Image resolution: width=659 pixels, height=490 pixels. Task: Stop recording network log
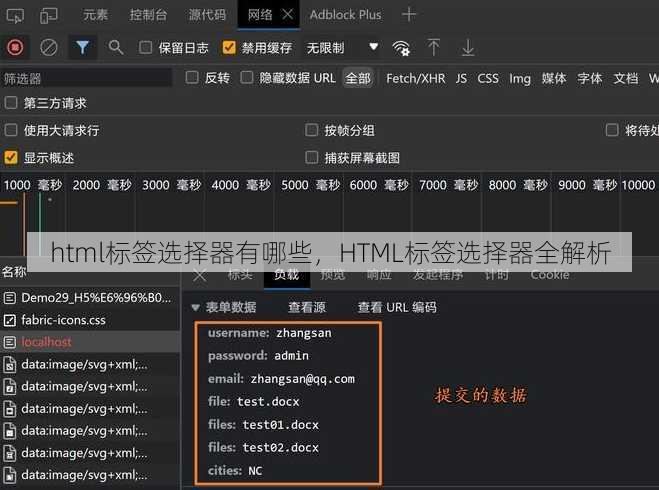(x=15, y=47)
